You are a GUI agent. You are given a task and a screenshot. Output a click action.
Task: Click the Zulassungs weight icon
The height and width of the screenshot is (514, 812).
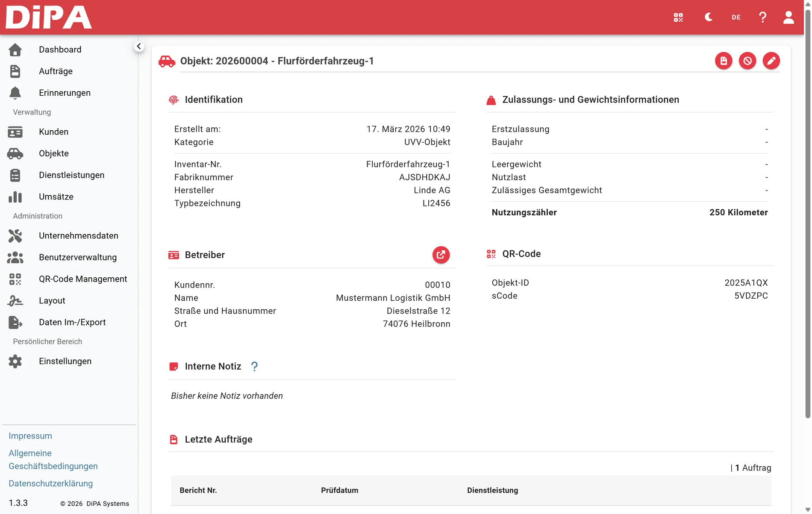491,100
